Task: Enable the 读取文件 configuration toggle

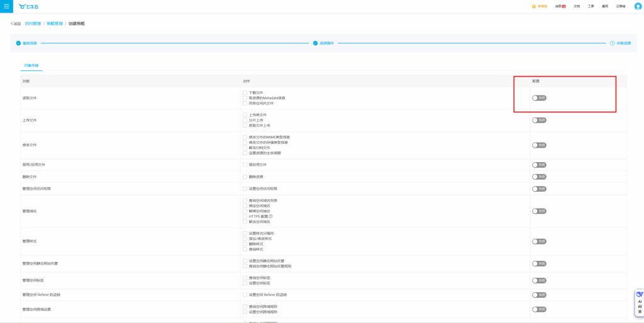Action: 539,98
